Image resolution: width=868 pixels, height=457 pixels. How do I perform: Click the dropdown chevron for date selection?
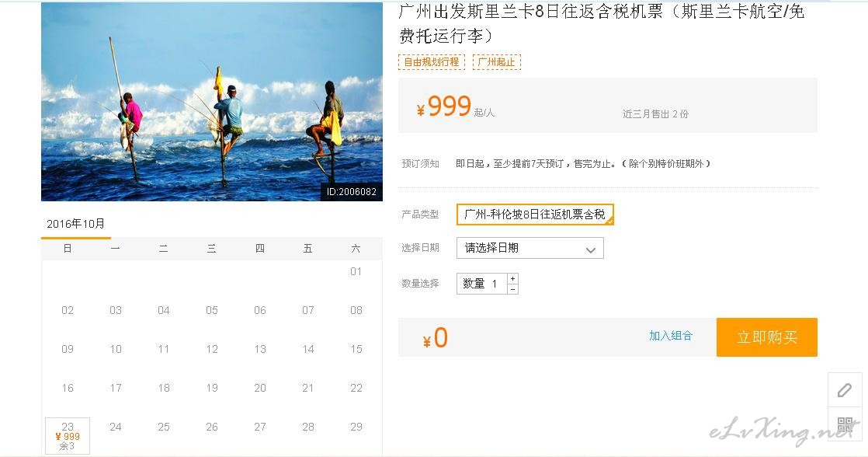click(x=591, y=249)
